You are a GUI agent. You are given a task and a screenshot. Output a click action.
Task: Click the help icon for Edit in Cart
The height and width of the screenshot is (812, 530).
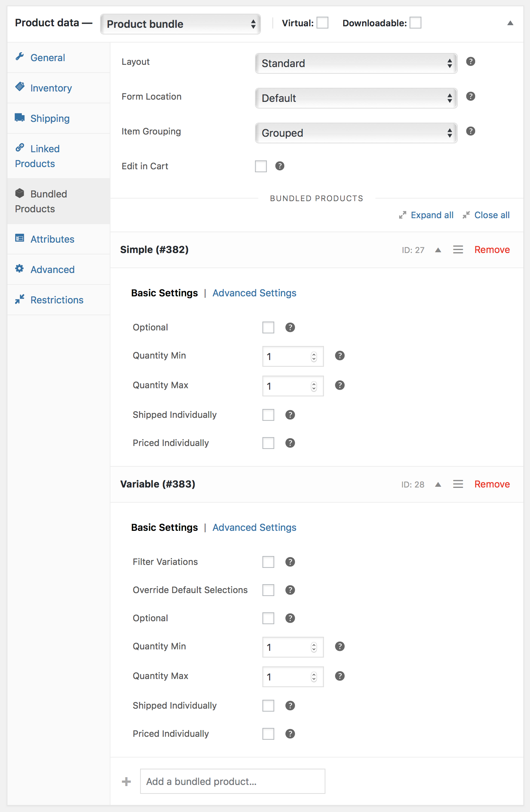[280, 166]
